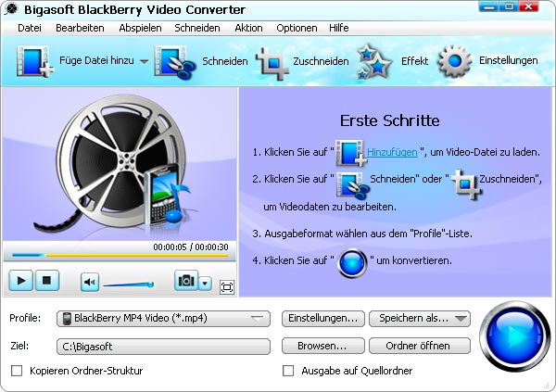Open the Bearbeiten menu
556x392 pixels.
(x=80, y=28)
